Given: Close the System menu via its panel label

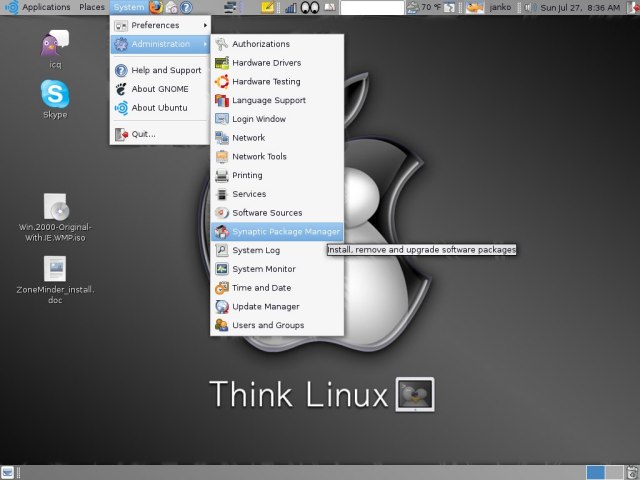Looking at the screenshot, I should pyautogui.click(x=129, y=7).
